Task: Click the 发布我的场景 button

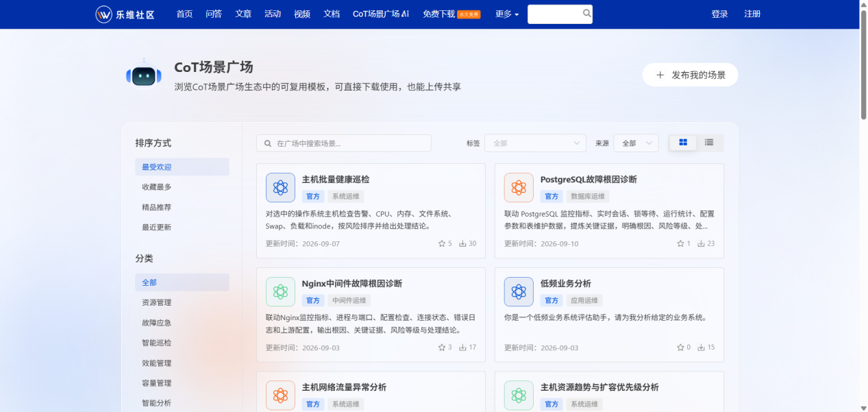Action: pos(690,75)
